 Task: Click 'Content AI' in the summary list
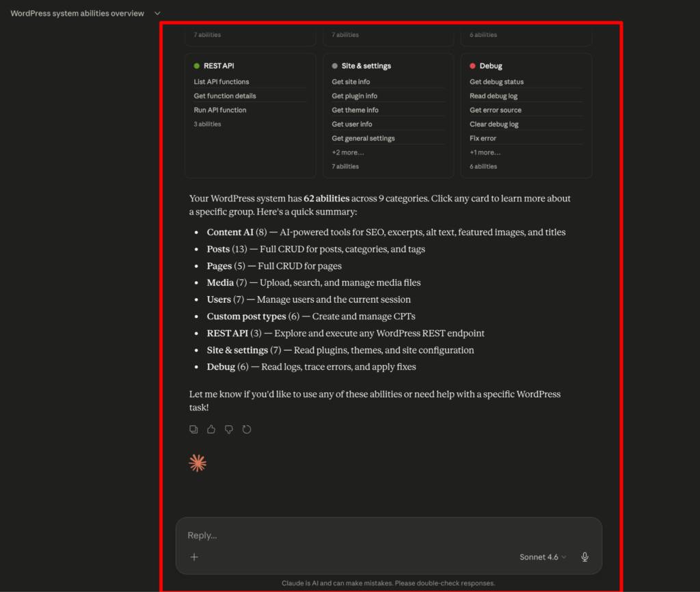coord(230,232)
